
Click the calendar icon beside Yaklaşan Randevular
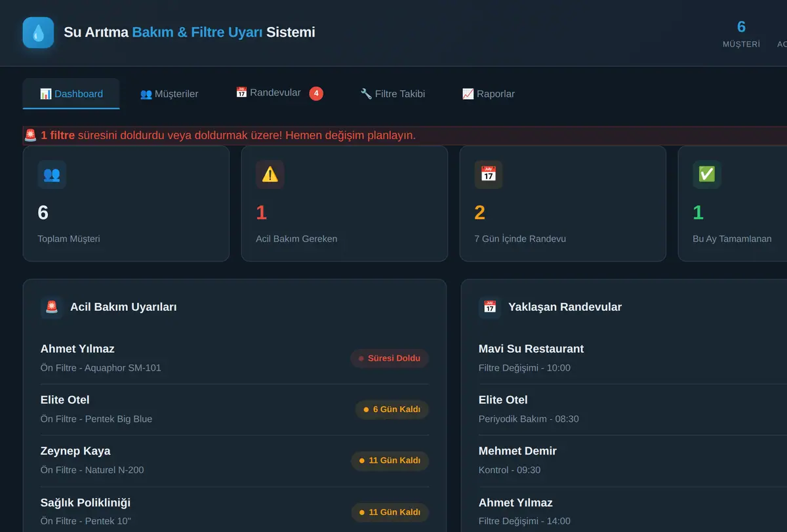click(x=490, y=307)
